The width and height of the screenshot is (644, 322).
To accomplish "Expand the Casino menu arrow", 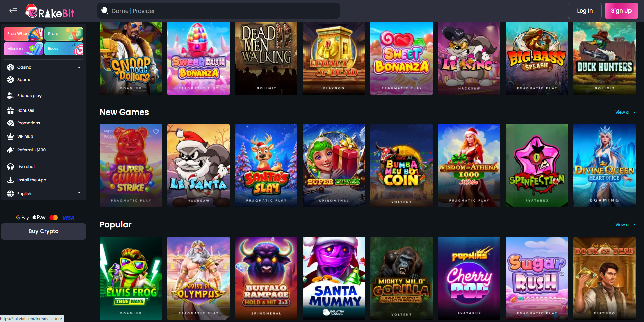I will coord(79,67).
